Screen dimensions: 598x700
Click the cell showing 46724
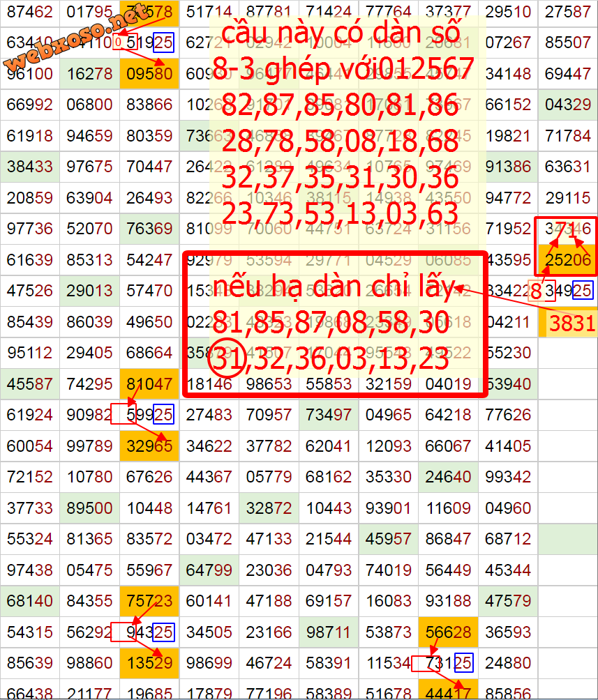click(x=269, y=663)
